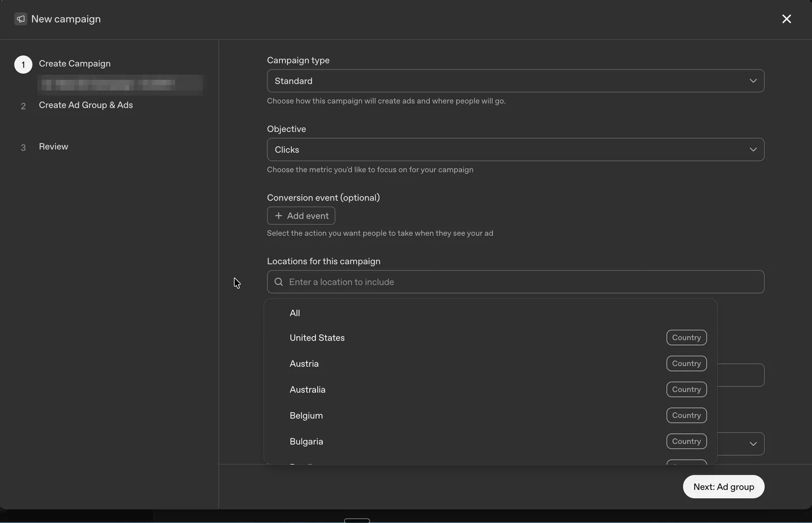Go to Create Campaign step

click(75, 63)
